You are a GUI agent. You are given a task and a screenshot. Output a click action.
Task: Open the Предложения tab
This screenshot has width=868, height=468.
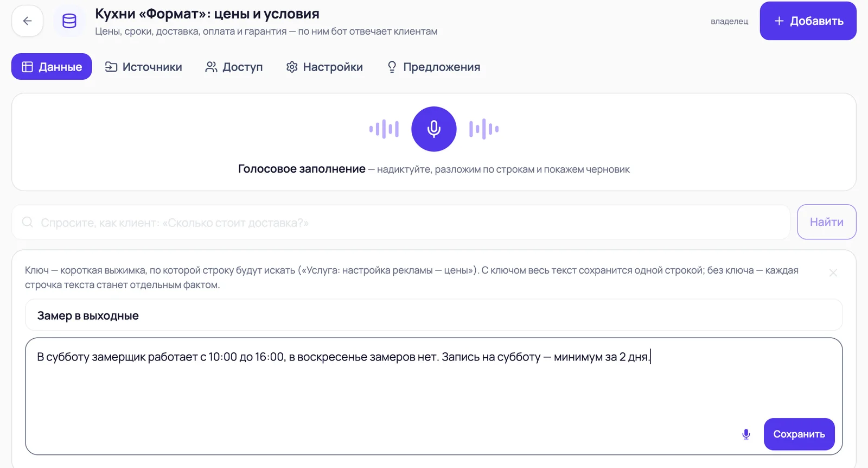433,67
